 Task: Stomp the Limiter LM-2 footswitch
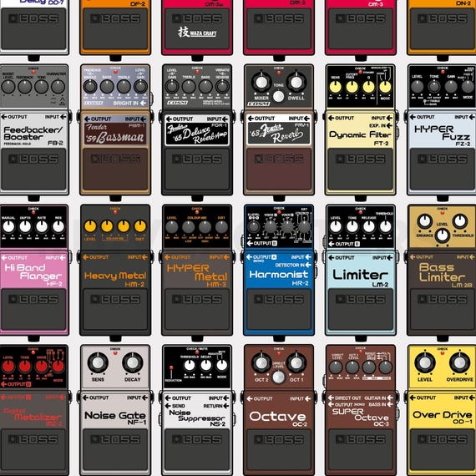point(361,309)
